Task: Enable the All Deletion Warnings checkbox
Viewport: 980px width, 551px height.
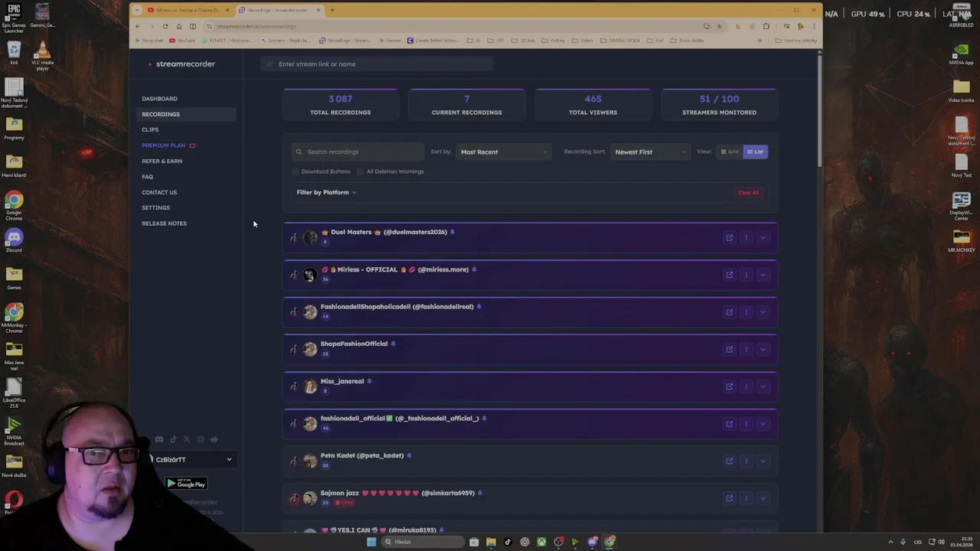Action: pyautogui.click(x=361, y=171)
